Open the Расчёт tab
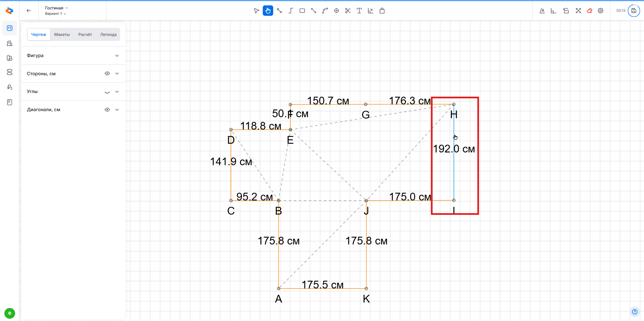This screenshot has height=321, width=644. point(85,35)
